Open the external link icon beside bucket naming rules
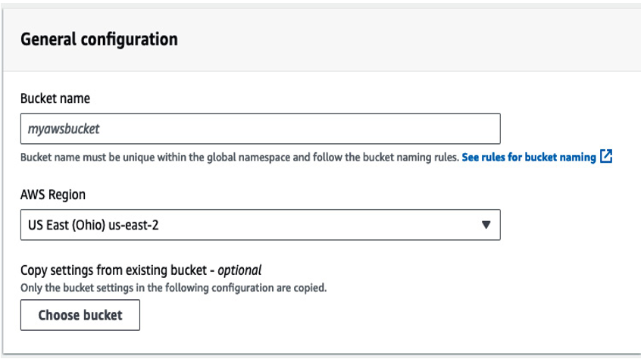The width and height of the screenshot is (644, 362). point(606,156)
